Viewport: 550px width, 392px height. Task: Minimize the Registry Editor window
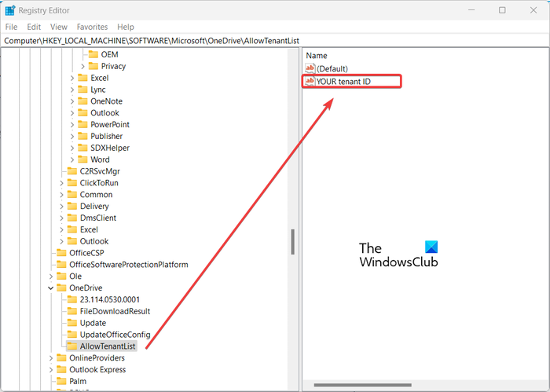click(471, 10)
